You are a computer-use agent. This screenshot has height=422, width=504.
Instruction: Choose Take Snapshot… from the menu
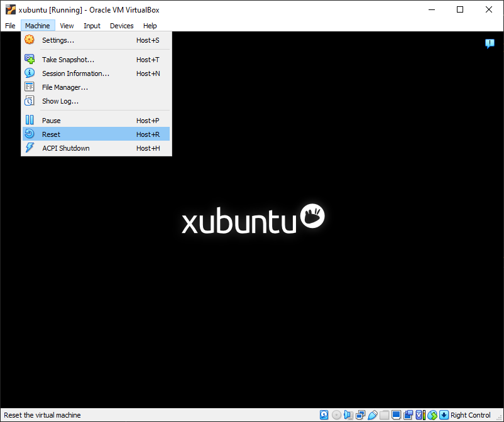pos(96,60)
